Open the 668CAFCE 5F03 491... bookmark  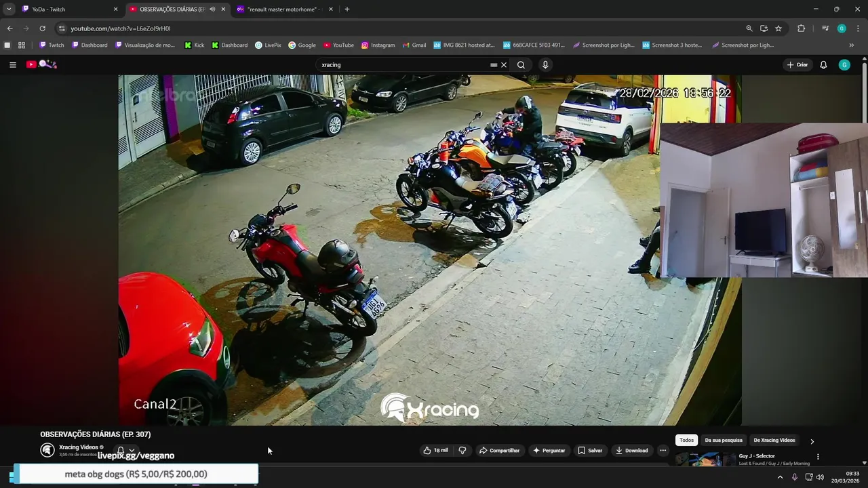tap(534, 45)
